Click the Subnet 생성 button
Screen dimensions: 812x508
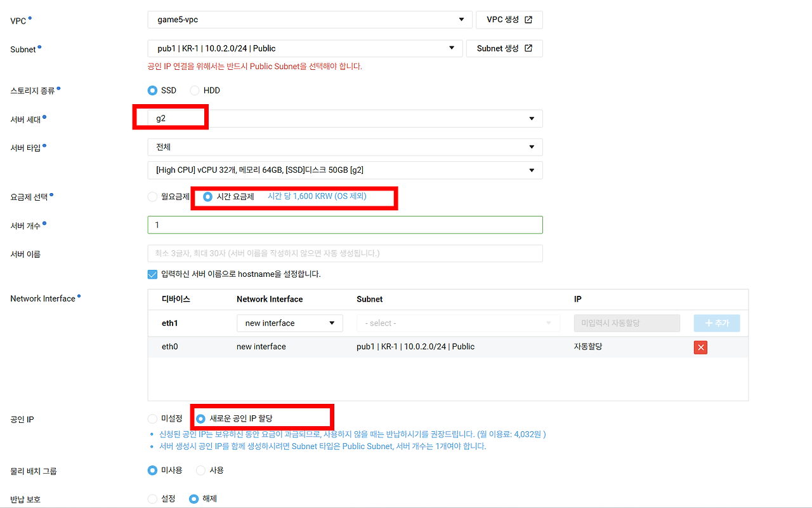(504, 48)
